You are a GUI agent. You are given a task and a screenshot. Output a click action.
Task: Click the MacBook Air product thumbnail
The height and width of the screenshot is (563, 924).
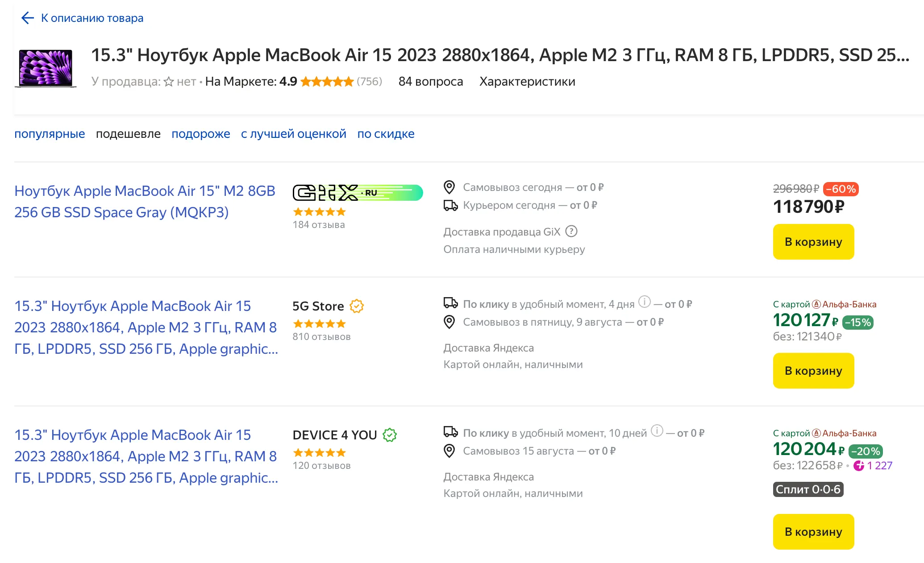46,68
